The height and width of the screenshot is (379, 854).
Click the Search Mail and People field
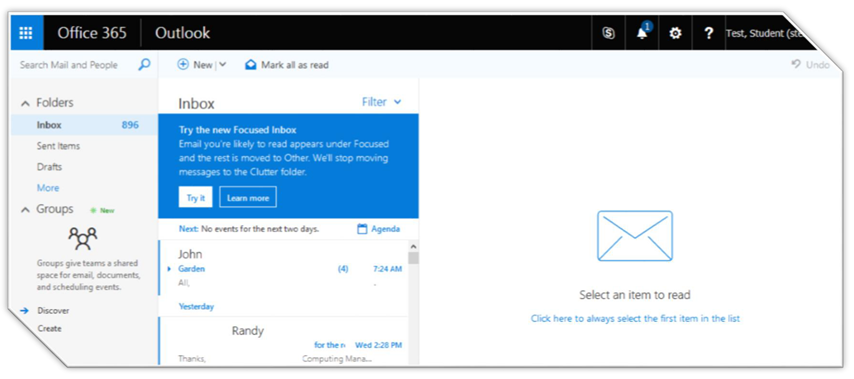pos(69,65)
